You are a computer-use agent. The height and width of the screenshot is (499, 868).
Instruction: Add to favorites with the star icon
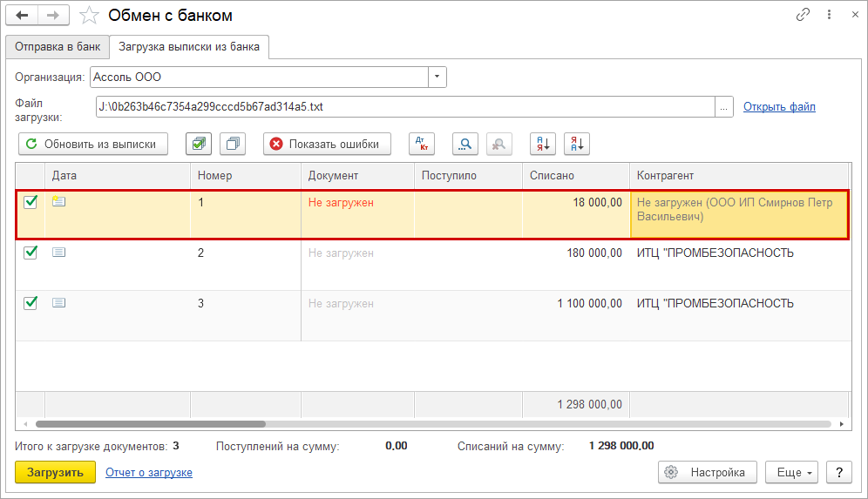click(x=88, y=16)
